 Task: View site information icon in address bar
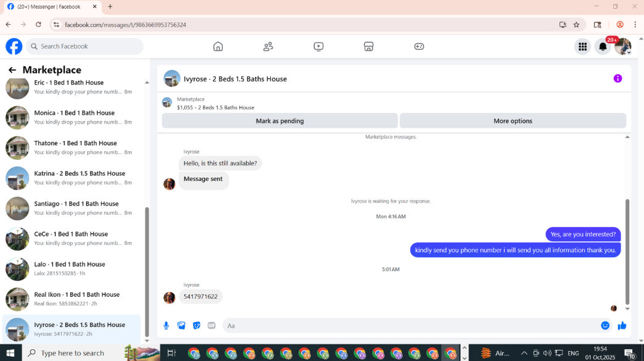pyautogui.click(x=56, y=25)
